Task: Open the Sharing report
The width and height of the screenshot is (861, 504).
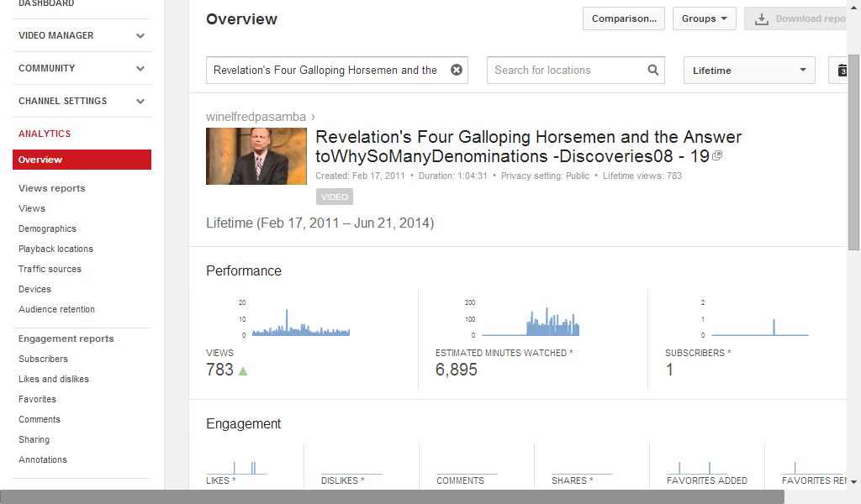Action: pyautogui.click(x=34, y=440)
